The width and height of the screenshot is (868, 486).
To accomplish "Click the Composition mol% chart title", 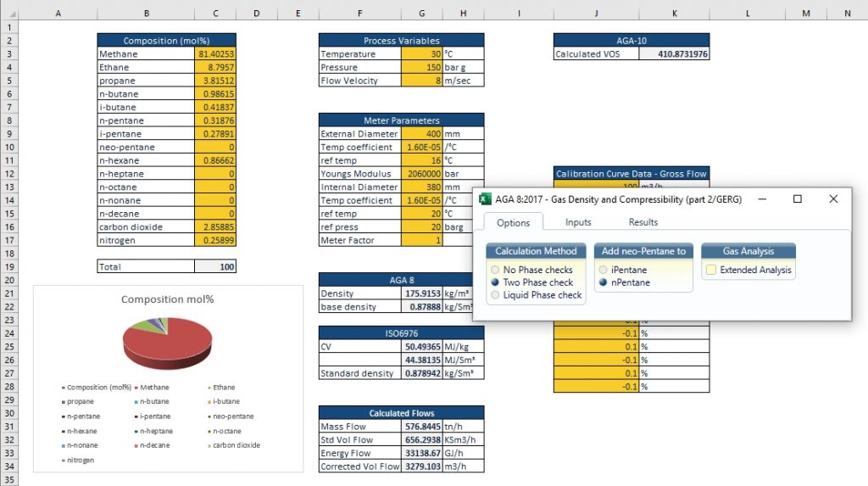I will coord(167,299).
